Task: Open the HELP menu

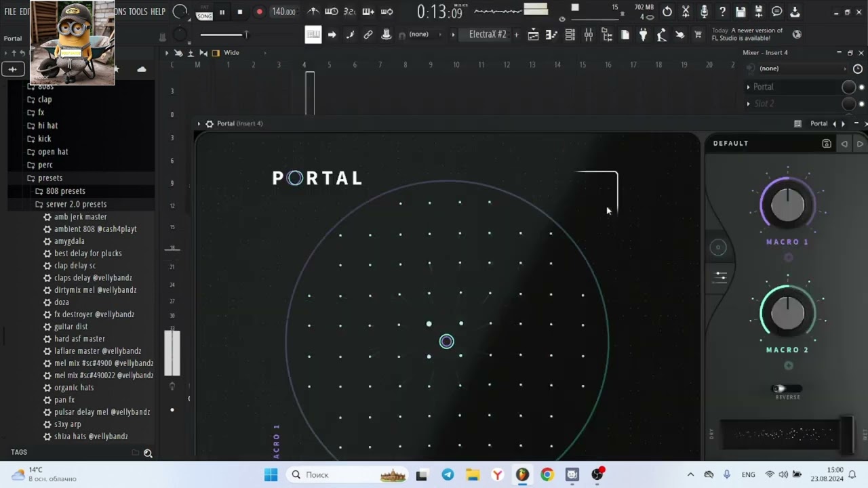Action: click(158, 12)
